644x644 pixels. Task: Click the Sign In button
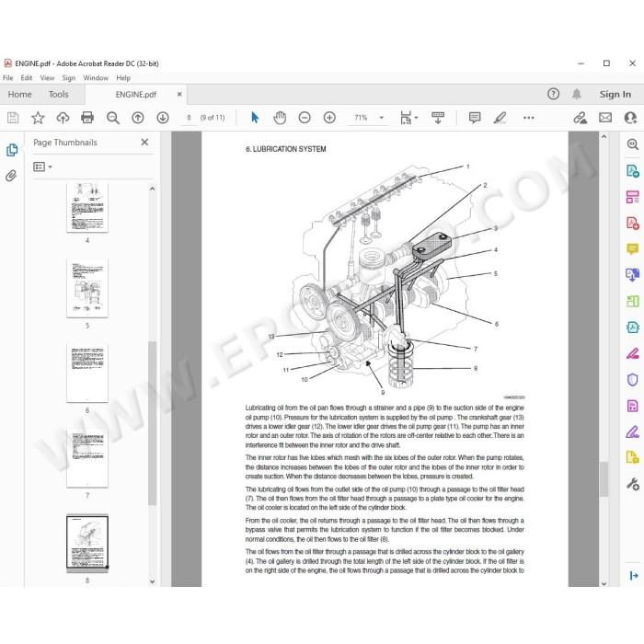615,94
